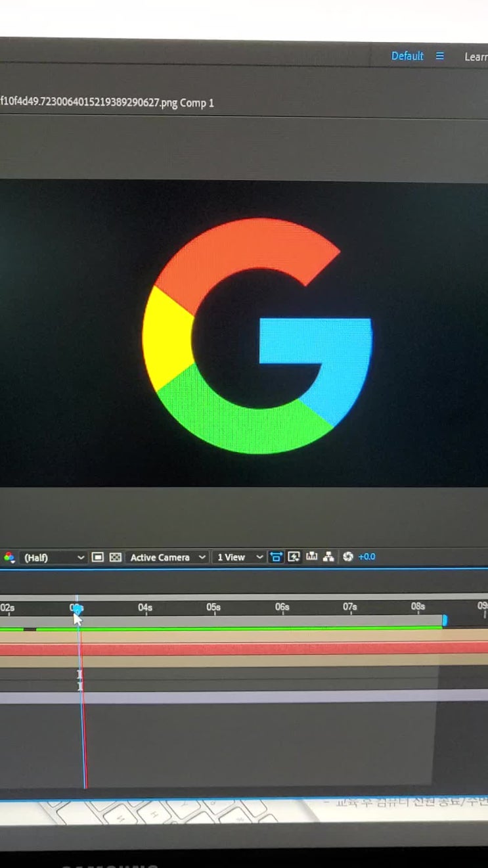
Task: Switch to the Learn workspace
Action: pyautogui.click(x=476, y=57)
